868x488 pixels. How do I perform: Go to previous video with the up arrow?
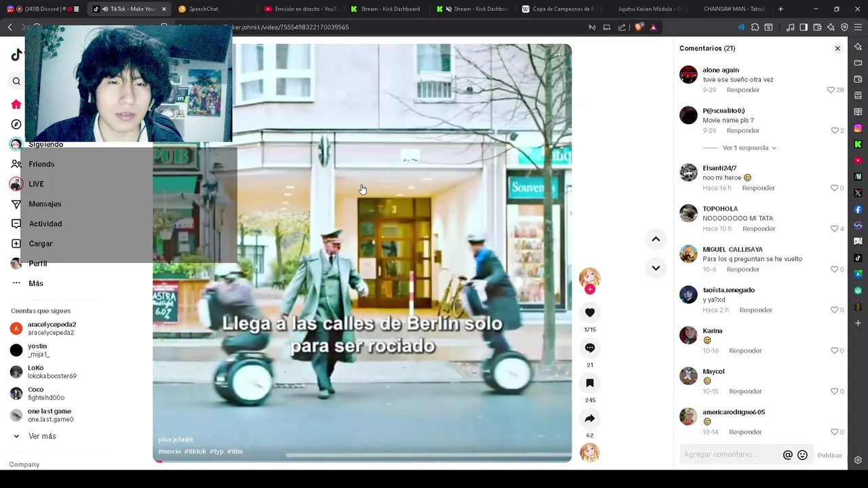click(656, 239)
